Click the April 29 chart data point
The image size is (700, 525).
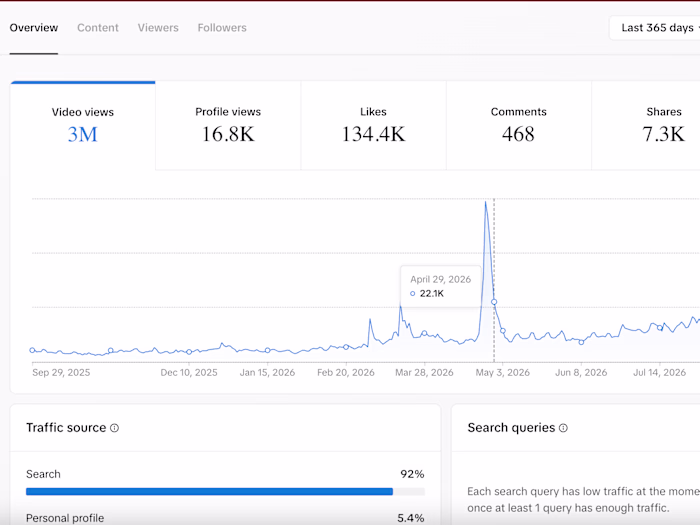(494, 302)
